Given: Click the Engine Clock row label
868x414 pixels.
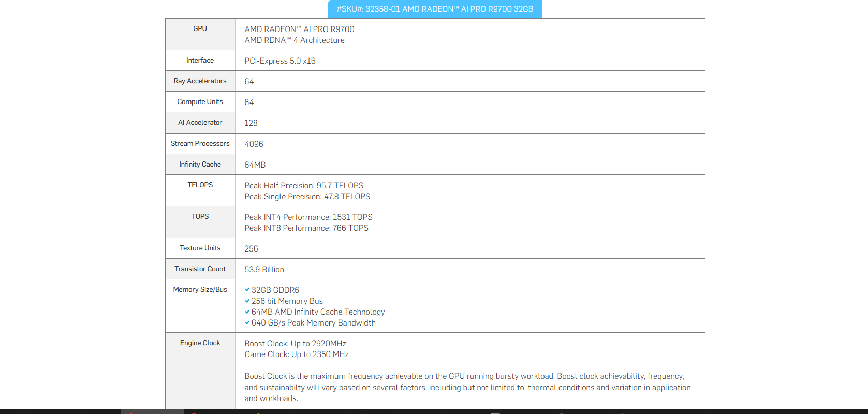Looking at the screenshot, I should point(200,343).
